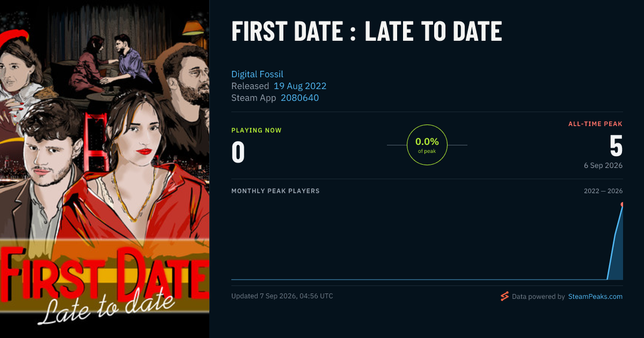Click the Monthly Peak Players label

click(x=275, y=191)
